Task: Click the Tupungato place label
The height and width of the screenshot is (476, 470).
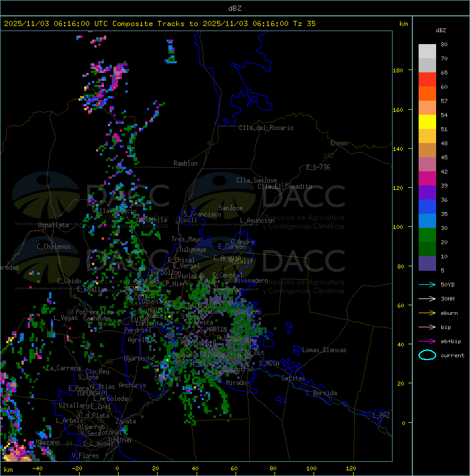Action: 92,393
